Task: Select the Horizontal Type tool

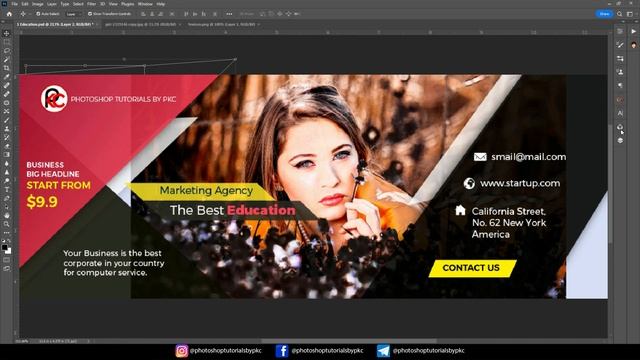Action: coord(7,189)
